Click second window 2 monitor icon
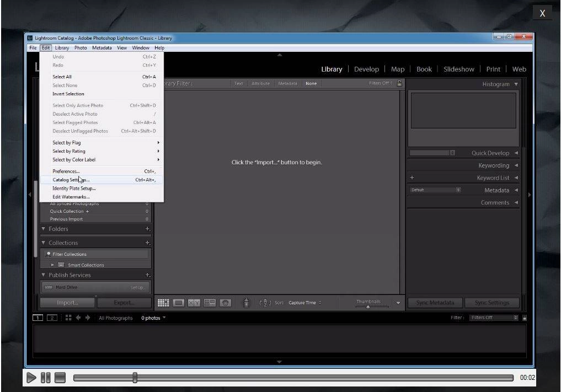The height and width of the screenshot is (392, 561). (x=52, y=318)
